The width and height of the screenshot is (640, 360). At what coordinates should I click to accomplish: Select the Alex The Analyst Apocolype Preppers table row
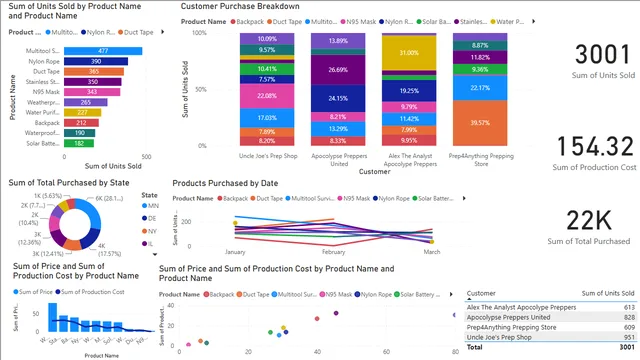(x=550, y=307)
